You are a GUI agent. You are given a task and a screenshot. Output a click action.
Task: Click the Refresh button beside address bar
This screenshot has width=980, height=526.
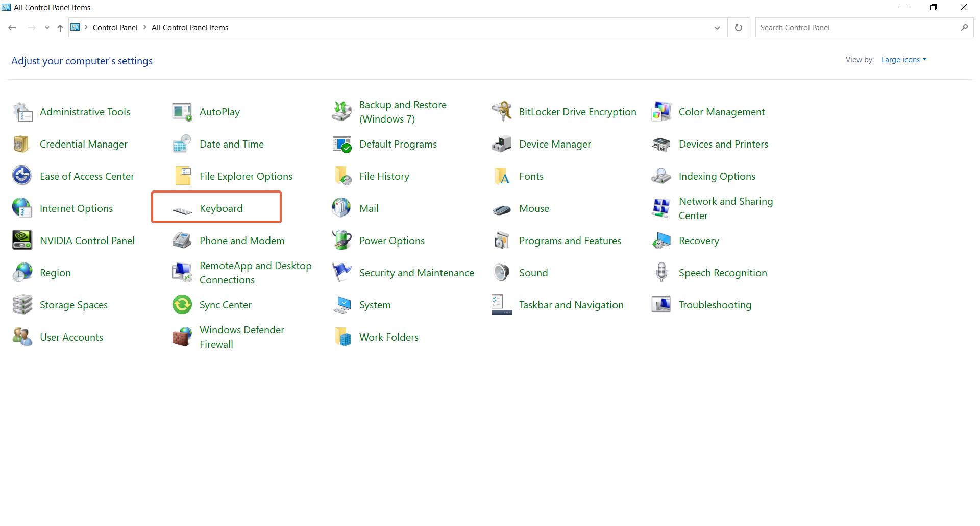(738, 28)
